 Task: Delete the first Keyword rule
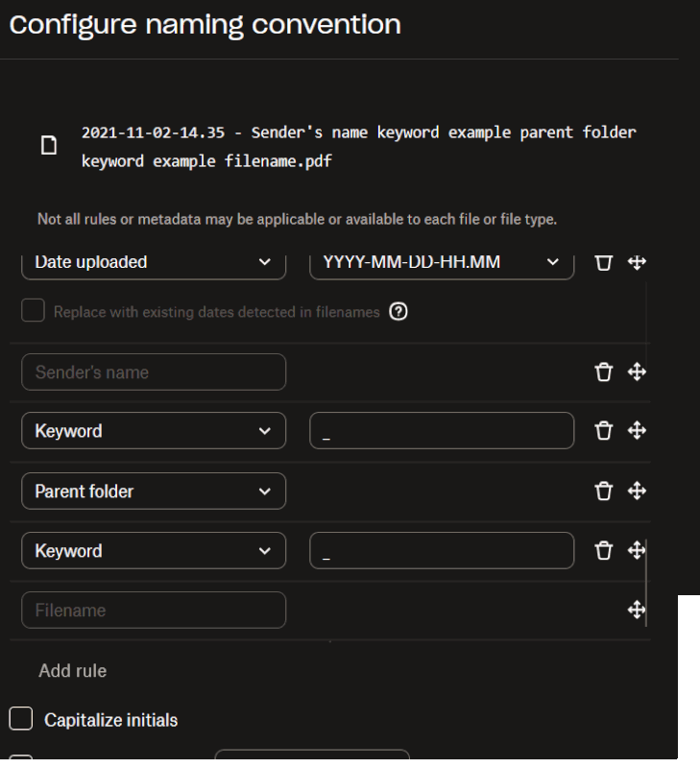(x=603, y=431)
